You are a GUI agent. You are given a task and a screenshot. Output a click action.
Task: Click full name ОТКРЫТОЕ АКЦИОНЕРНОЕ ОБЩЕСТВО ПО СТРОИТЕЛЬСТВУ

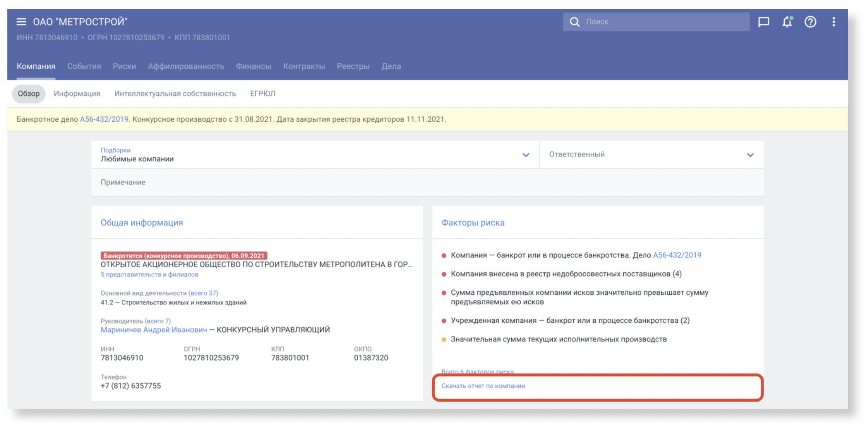[x=257, y=265]
